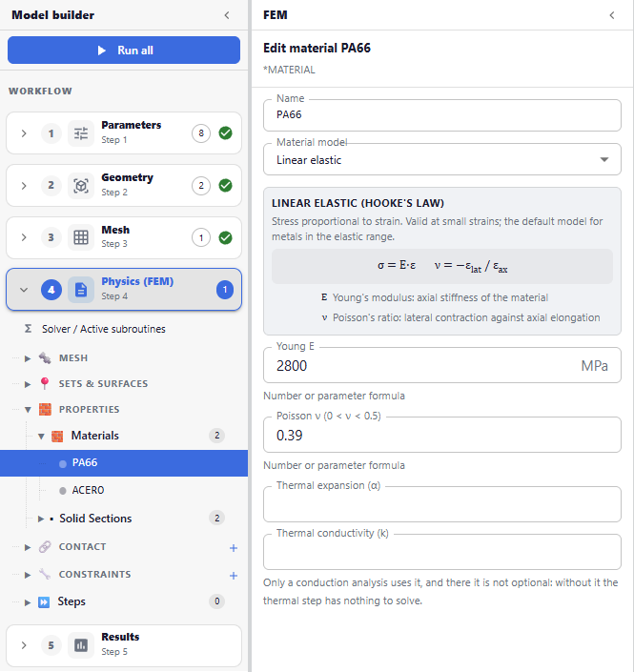
Task: Add a new CONSTRAINT with plus
Action: [x=234, y=575]
